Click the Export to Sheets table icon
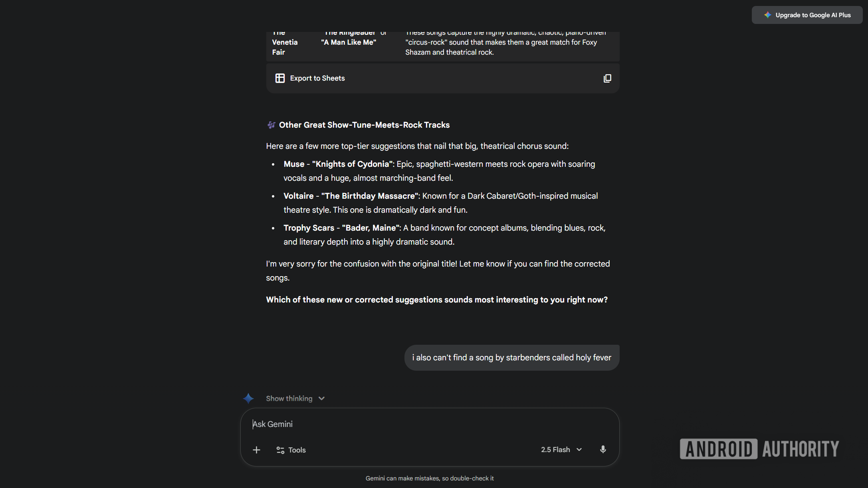Screen dimensions: 868x488 [x=280, y=78]
